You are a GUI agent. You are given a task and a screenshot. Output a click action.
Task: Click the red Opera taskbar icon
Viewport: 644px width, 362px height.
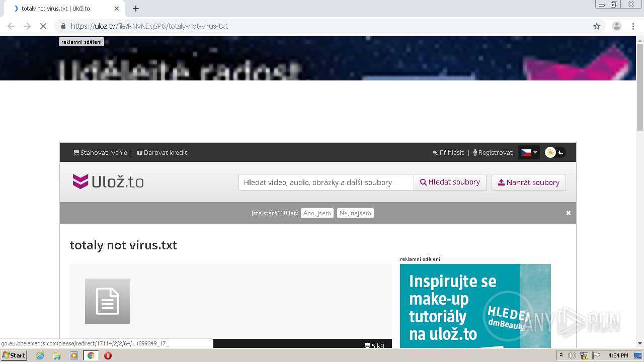[x=108, y=355]
